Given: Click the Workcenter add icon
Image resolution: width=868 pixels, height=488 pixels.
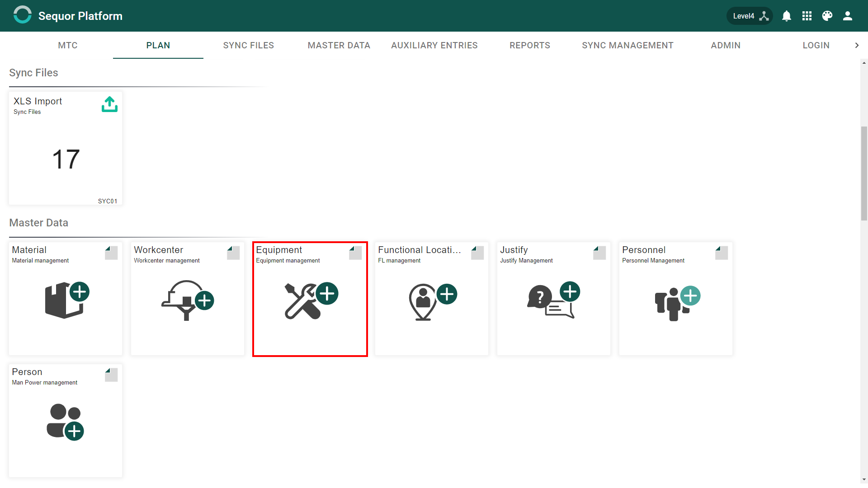Looking at the screenshot, I should coord(188,300).
